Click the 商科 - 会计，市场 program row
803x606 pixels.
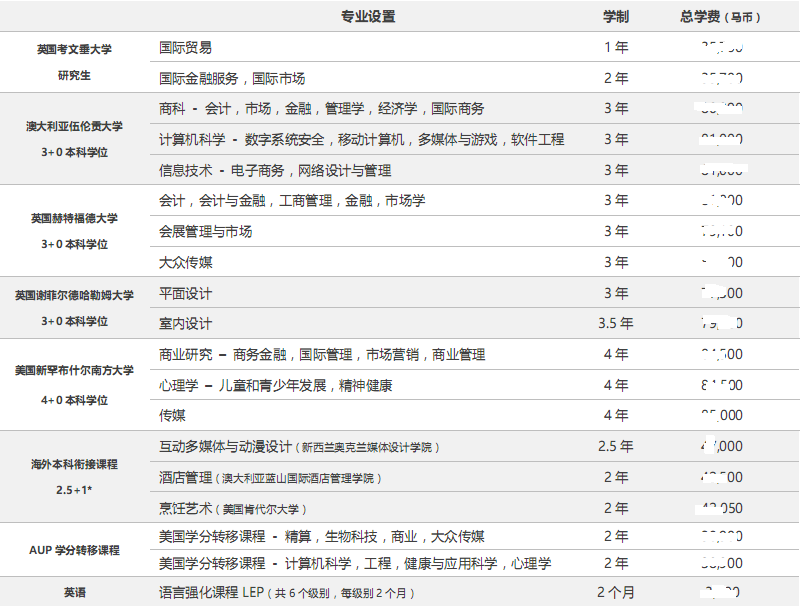pyautogui.click(x=475, y=109)
